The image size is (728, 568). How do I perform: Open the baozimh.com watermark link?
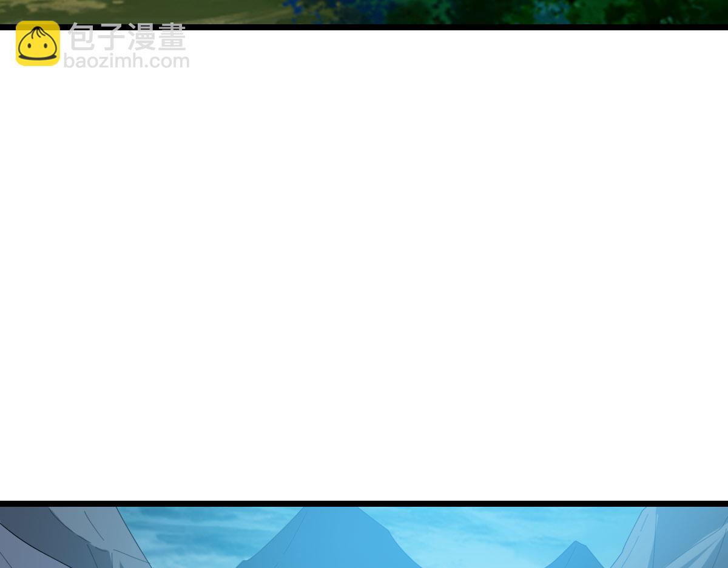[126, 61]
